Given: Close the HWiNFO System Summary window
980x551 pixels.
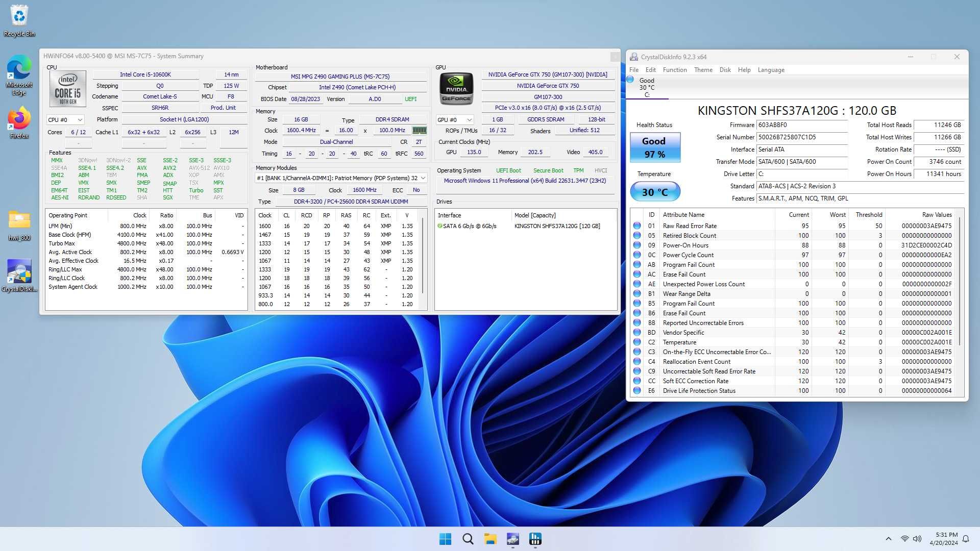Looking at the screenshot, I should (x=615, y=57).
